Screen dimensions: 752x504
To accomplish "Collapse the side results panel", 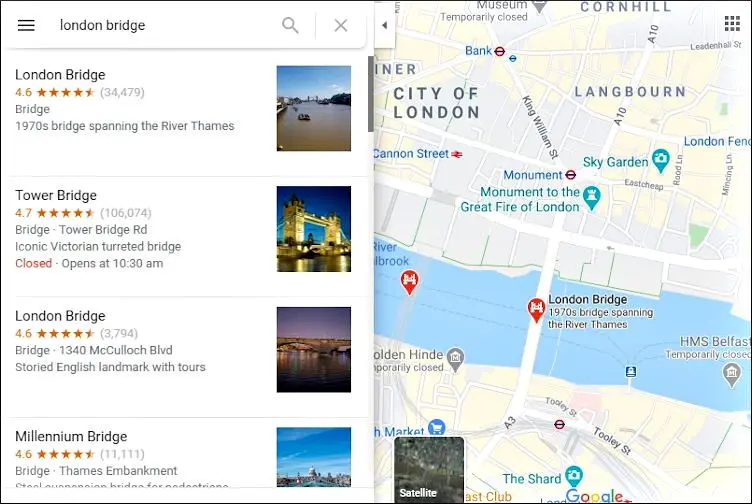I will coord(385,25).
